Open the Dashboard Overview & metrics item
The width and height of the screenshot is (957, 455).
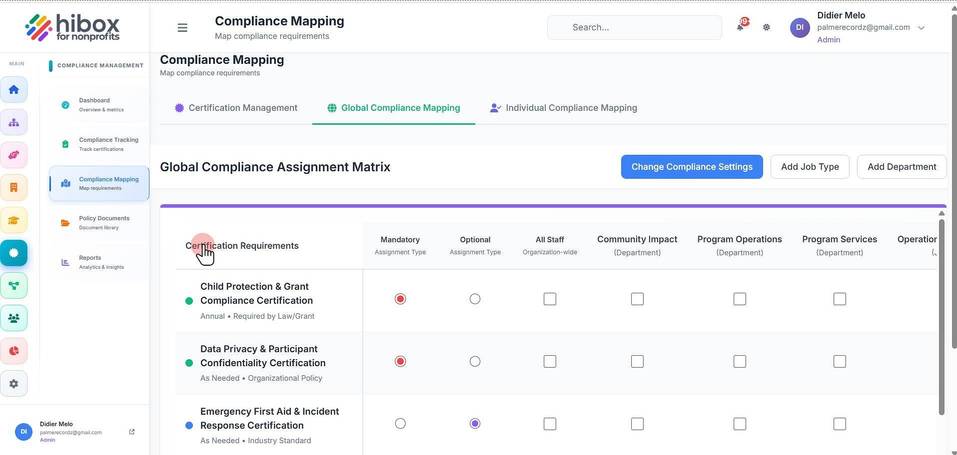pos(99,104)
